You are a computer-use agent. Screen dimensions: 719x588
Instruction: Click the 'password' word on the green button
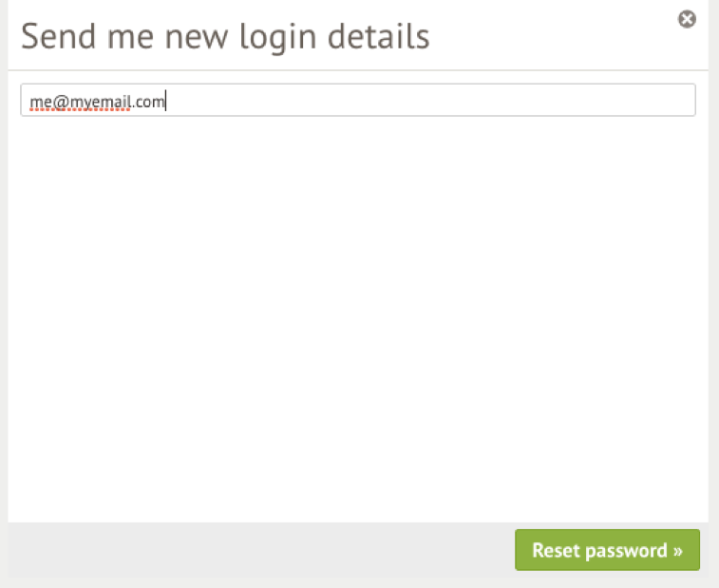[x=626, y=551]
